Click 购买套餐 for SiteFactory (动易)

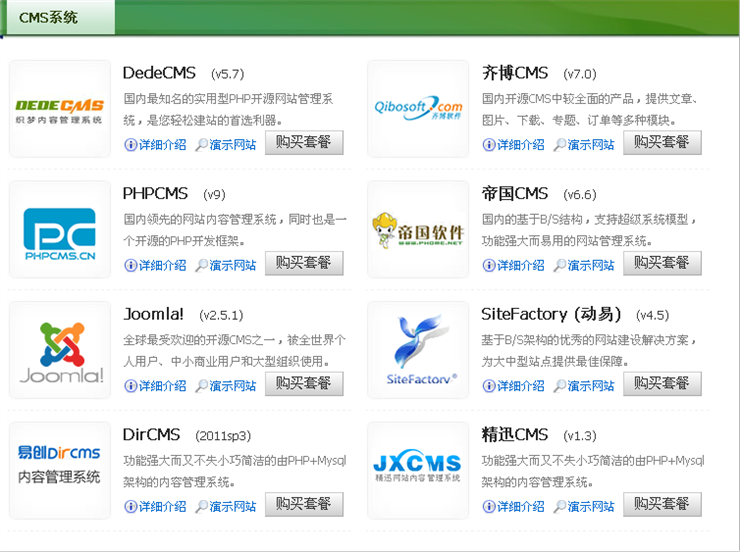click(662, 384)
